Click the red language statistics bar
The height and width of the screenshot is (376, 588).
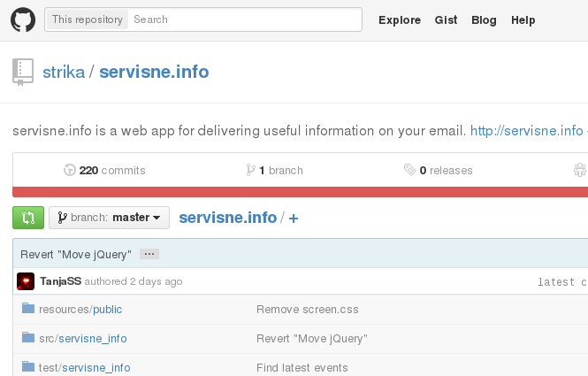pyautogui.click(x=300, y=192)
